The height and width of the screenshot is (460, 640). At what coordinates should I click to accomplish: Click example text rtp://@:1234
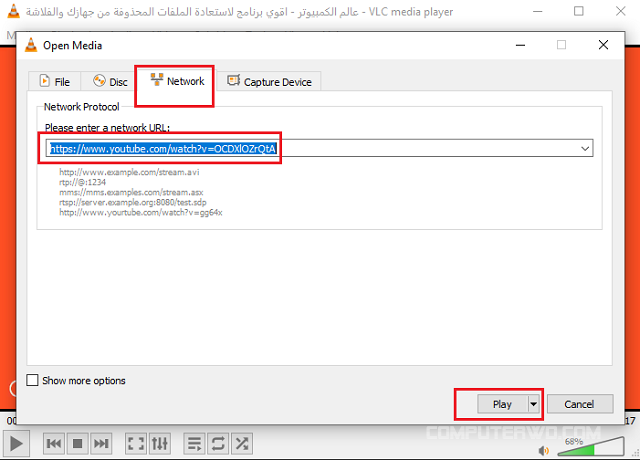pyautogui.click(x=82, y=182)
